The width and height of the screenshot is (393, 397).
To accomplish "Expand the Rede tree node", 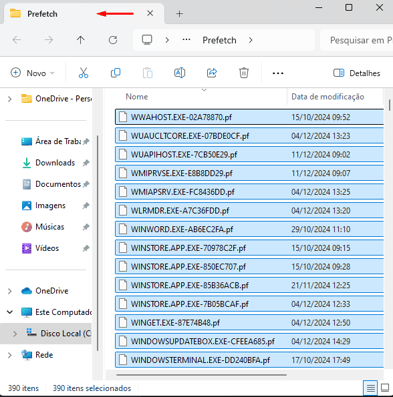I will point(10,355).
